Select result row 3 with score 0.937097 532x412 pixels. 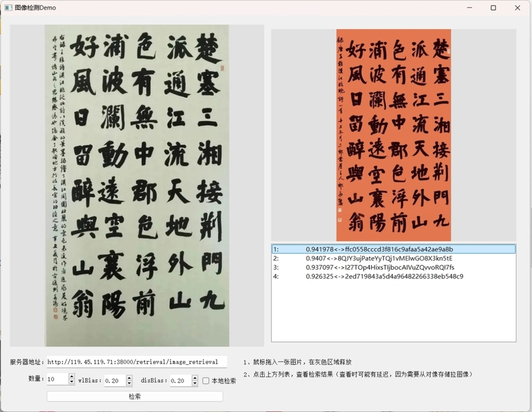(x=394, y=267)
